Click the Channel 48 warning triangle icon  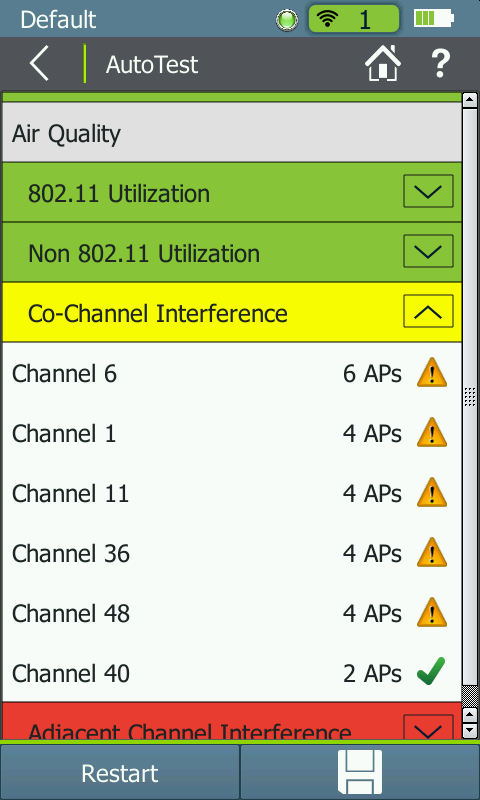[432, 612]
